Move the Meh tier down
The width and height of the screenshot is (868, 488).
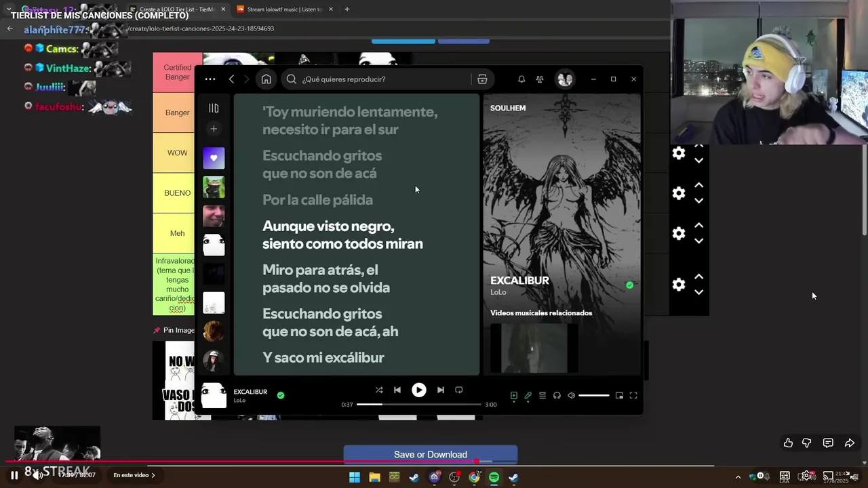coord(698,241)
